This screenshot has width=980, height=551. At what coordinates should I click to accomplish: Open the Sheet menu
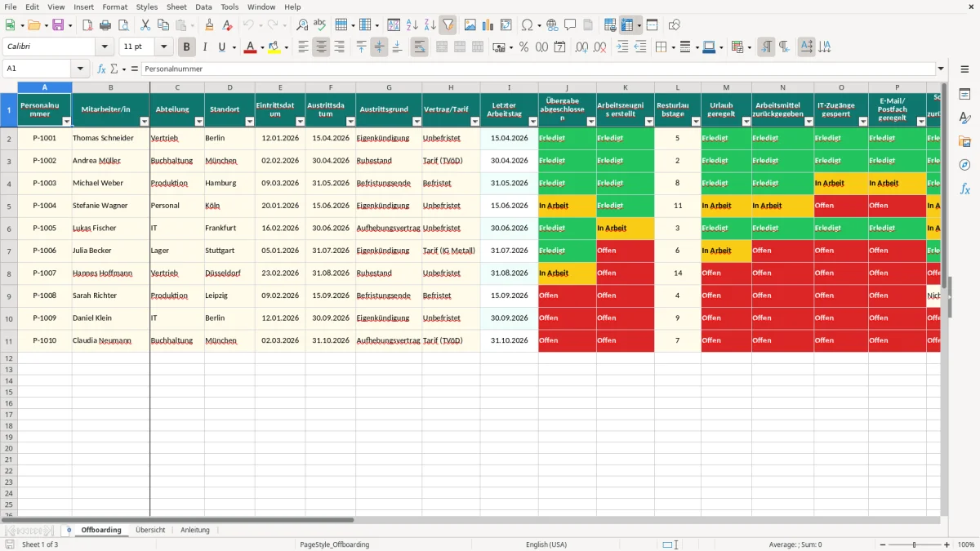pos(176,7)
